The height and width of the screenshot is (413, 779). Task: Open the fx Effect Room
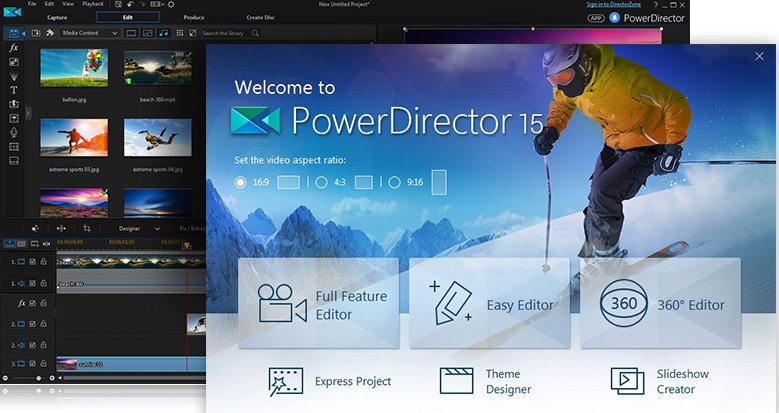click(14, 48)
